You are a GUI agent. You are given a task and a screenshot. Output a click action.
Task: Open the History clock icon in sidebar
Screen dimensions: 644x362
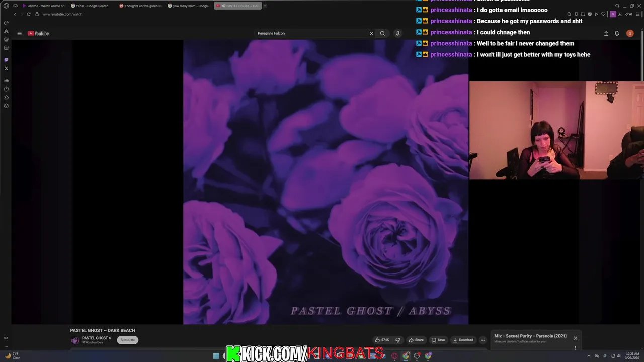[6, 89]
